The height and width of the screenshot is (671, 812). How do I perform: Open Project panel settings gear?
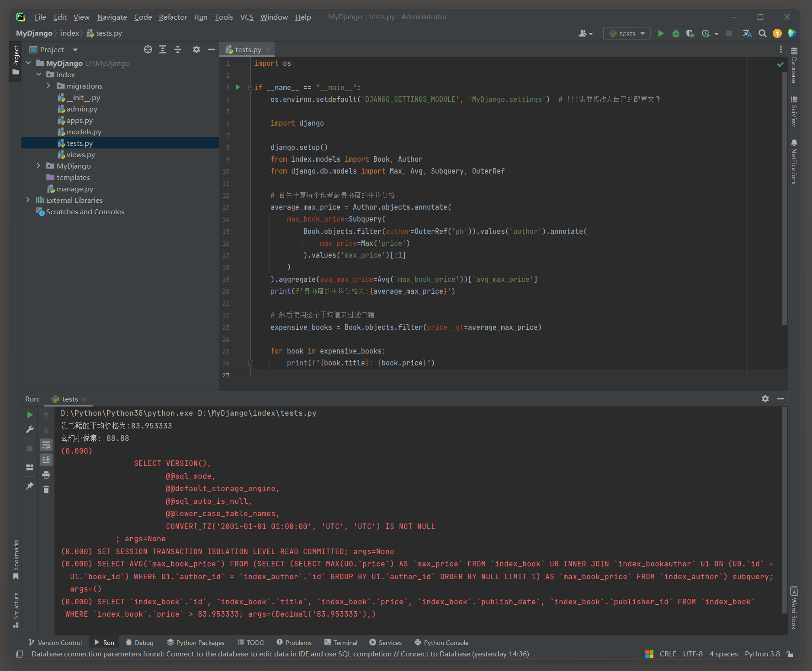click(x=196, y=49)
